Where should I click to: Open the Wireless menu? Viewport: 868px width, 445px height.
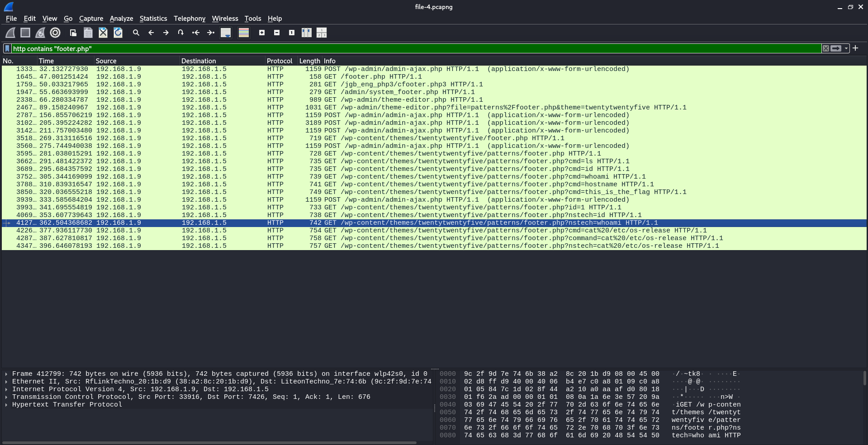tap(225, 19)
